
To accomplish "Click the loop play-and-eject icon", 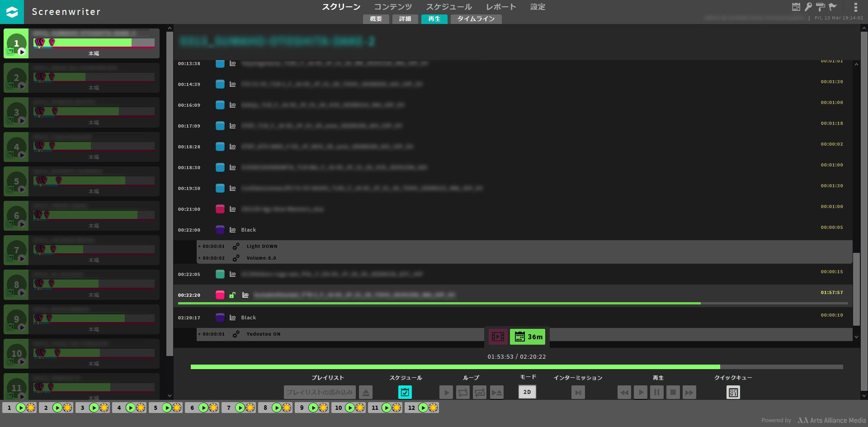I will tap(497, 392).
